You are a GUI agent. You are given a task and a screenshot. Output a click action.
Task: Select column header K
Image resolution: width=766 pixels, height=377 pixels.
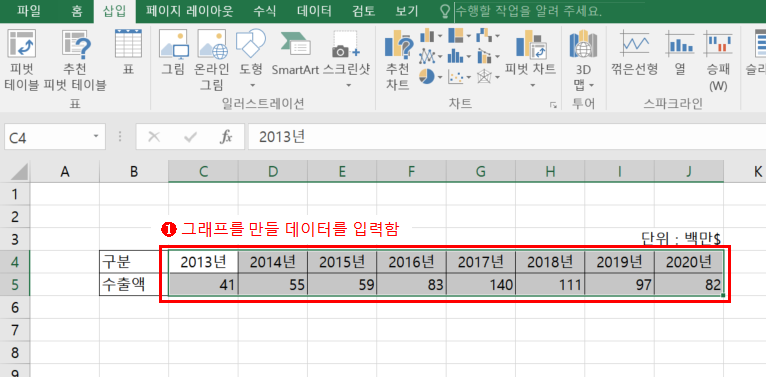745,171
